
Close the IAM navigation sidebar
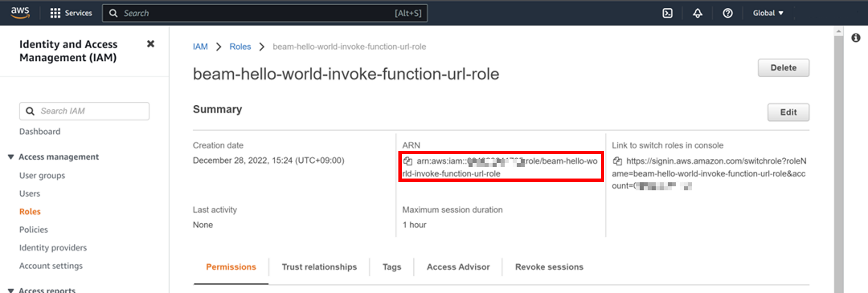151,44
